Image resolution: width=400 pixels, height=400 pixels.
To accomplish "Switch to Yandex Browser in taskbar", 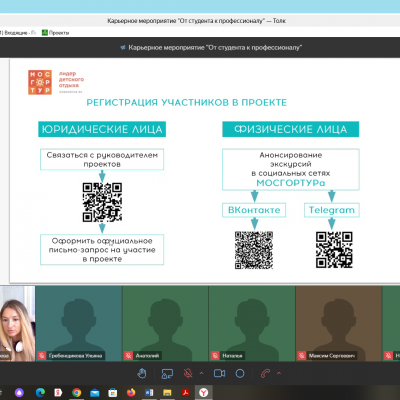I will (204, 393).
